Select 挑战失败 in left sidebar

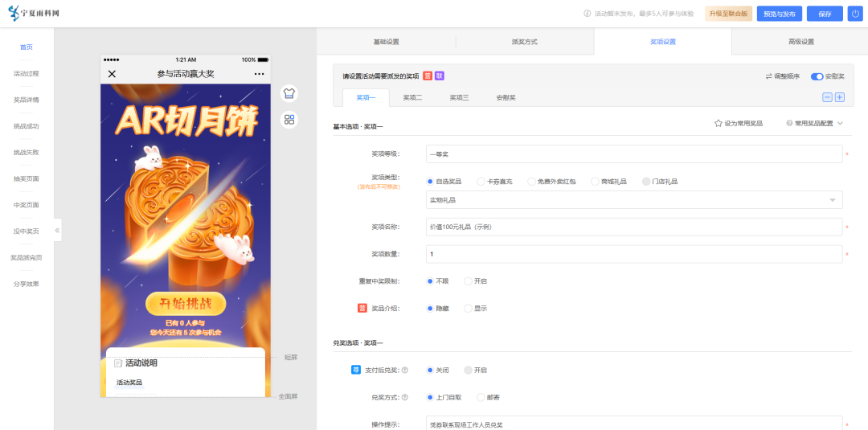tap(27, 152)
